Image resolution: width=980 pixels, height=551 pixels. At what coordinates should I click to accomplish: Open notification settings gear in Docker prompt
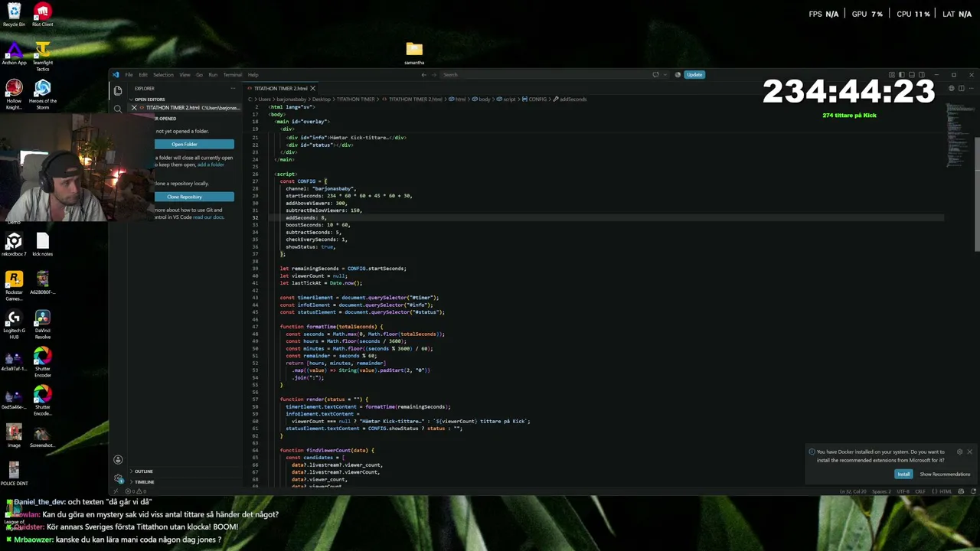click(x=959, y=452)
